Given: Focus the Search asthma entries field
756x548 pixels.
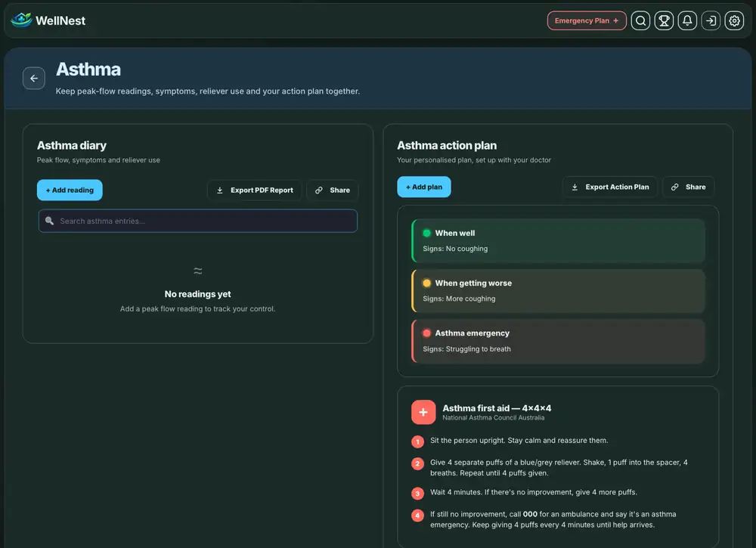Looking at the screenshot, I should click(x=197, y=221).
